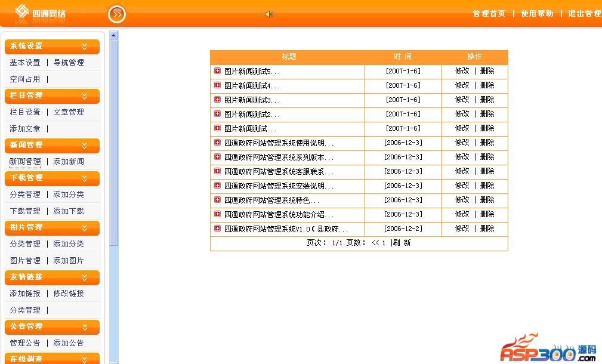Click the 刷新 refresh link in pagination
Image resolution: width=602 pixels, height=364 pixels.
tap(402, 243)
